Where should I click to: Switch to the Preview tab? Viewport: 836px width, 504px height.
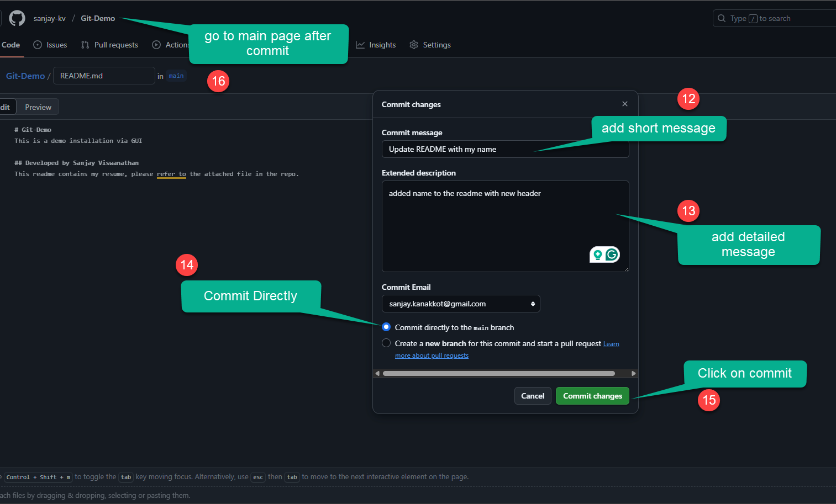[x=38, y=107]
